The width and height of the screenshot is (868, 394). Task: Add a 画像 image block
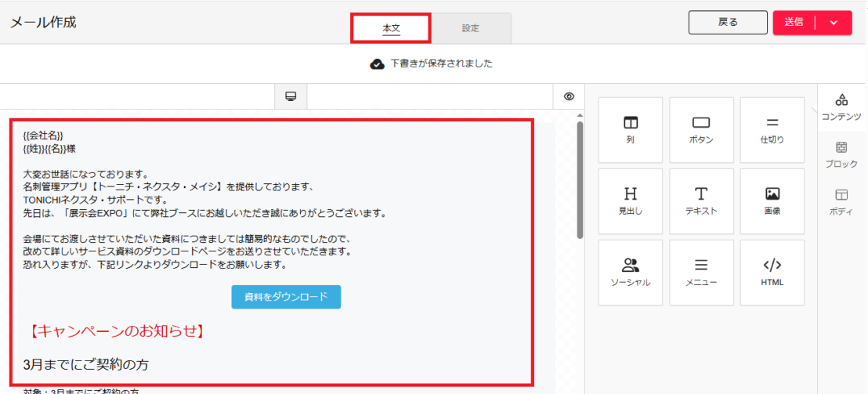click(x=772, y=201)
